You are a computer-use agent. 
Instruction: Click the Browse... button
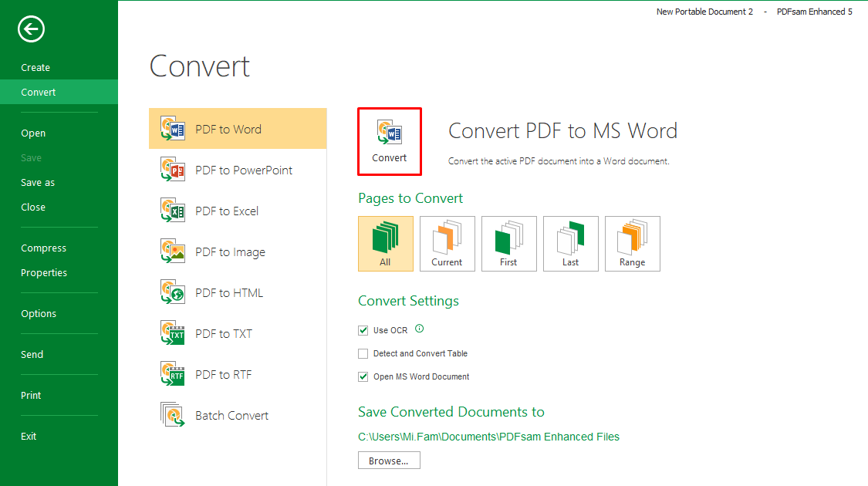click(389, 461)
